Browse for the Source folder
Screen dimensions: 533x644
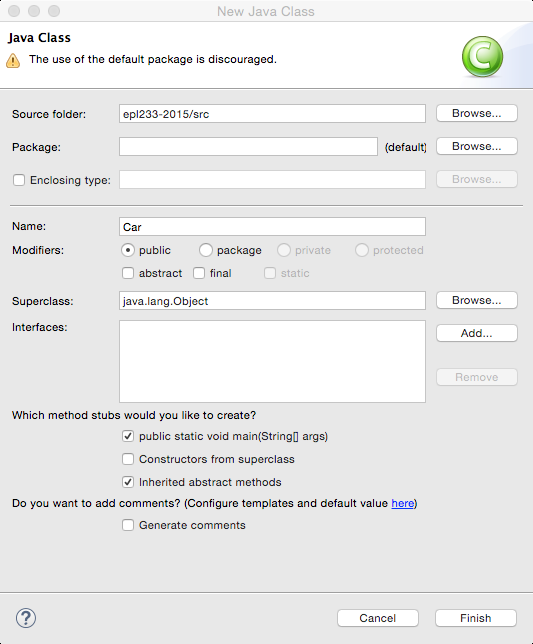[476, 113]
